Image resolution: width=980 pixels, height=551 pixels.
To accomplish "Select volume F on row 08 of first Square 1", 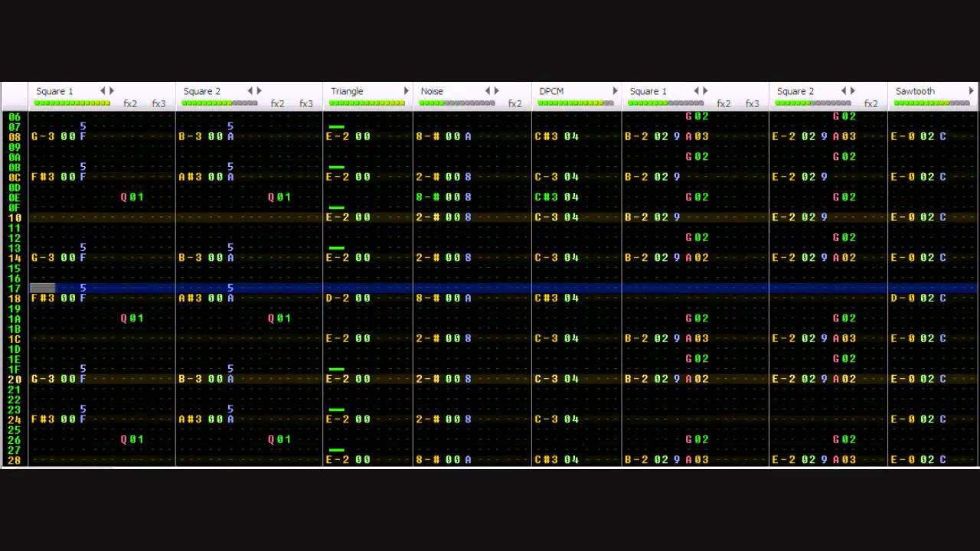I will pos(83,136).
